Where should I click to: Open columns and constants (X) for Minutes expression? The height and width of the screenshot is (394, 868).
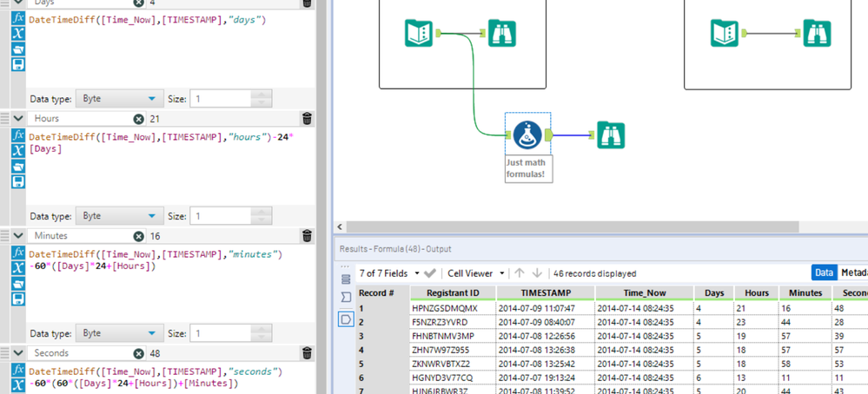[18, 268]
